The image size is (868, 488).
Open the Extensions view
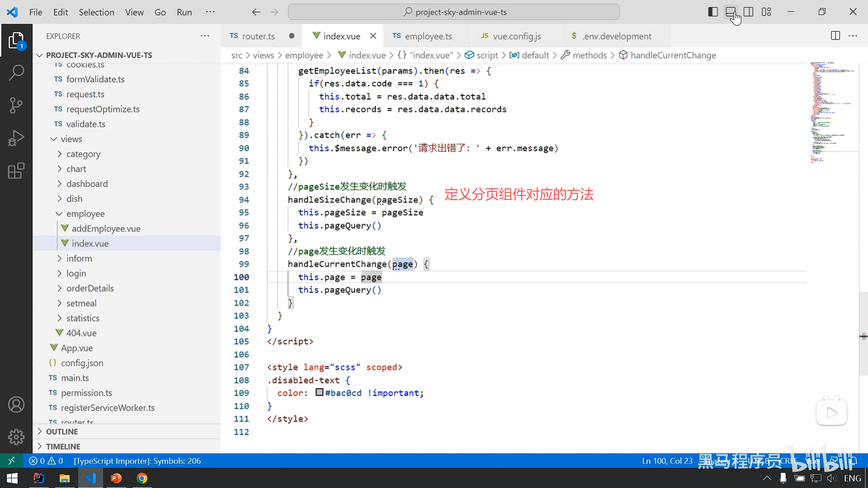(x=16, y=171)
